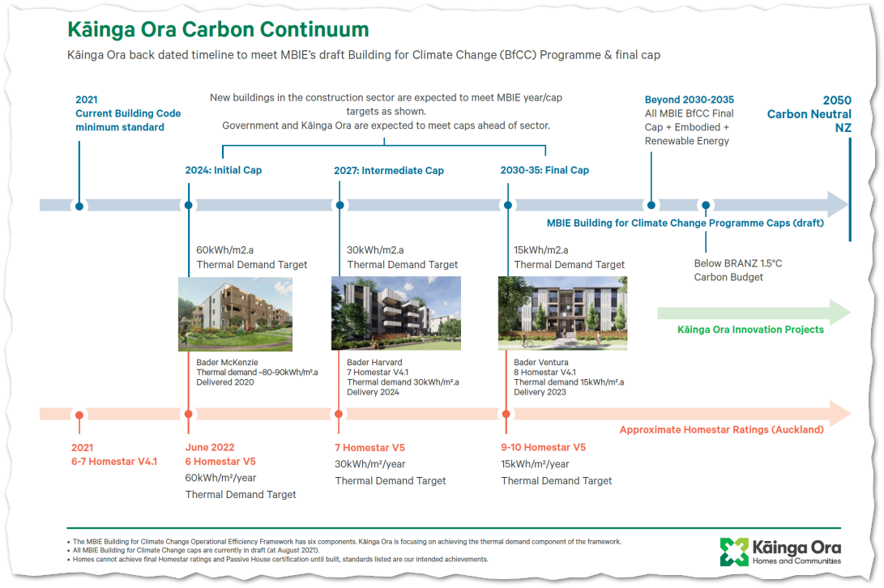The image size is (884, 588).
Task: Click 'Approximate Homestar Ratings (Auckland)' label
Action: (722, 429)
